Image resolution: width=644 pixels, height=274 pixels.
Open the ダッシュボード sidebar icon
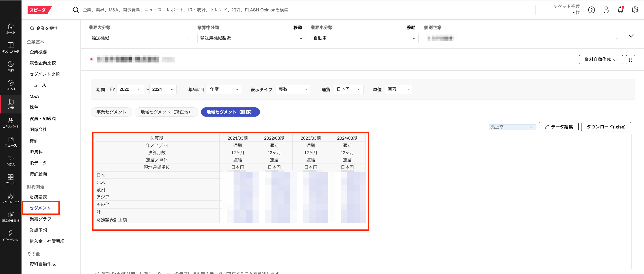click(x=11, y=47)
